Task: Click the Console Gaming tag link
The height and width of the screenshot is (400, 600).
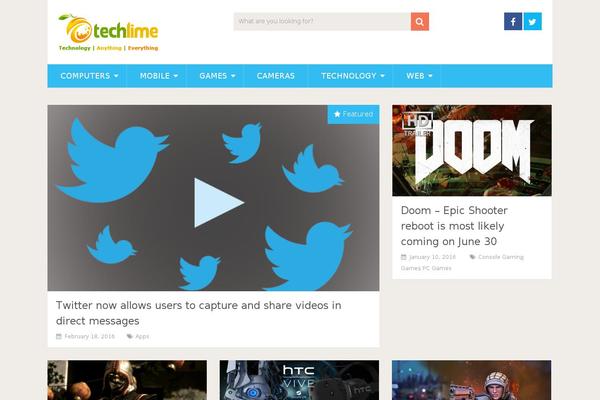Action: tap(501, 257)
